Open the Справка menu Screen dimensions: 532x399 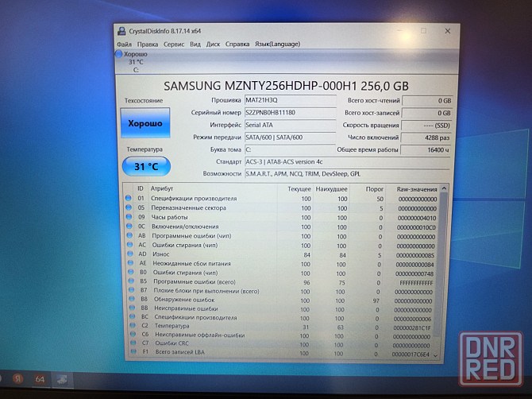coord(237,45)
